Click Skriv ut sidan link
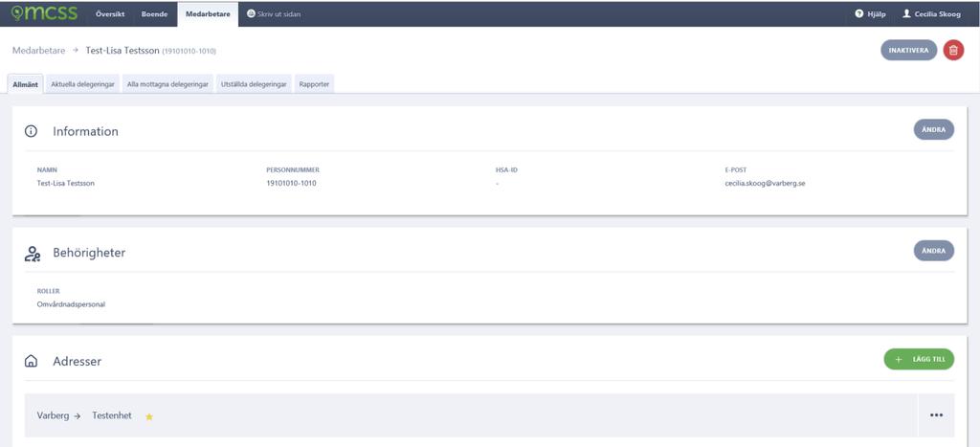980x447 pixels. pyautogui.click(x=274, y=13)
